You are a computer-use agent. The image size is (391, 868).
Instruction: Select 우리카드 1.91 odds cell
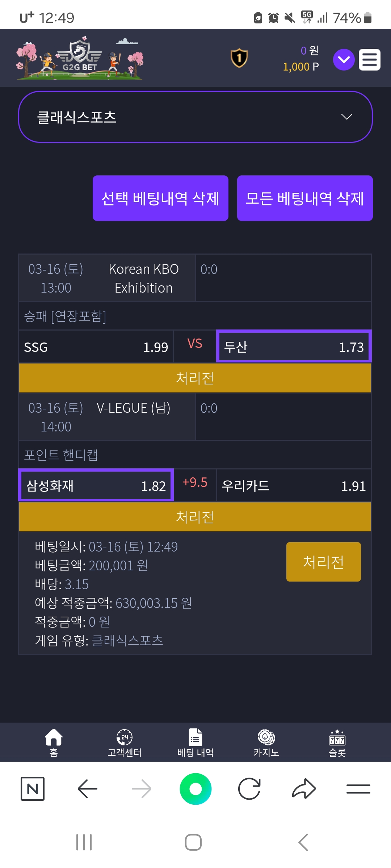coord(294,485)
